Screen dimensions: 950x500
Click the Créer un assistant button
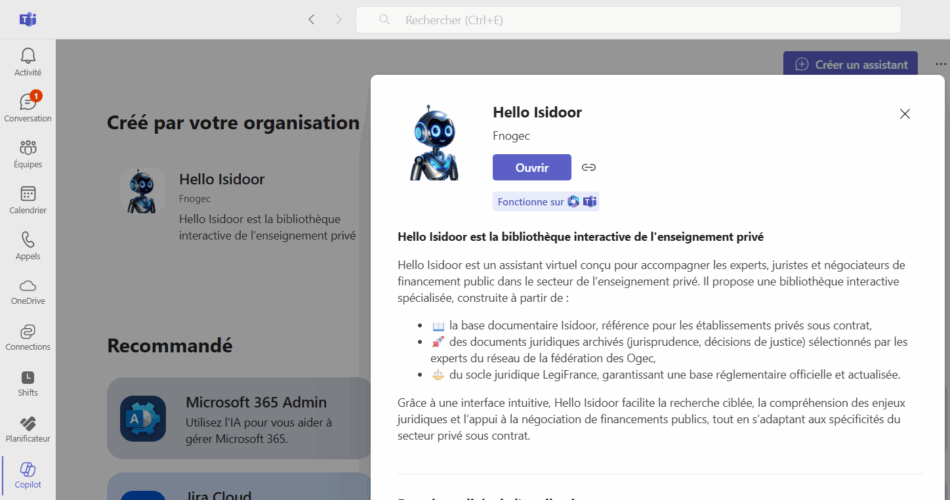point(851,64)
